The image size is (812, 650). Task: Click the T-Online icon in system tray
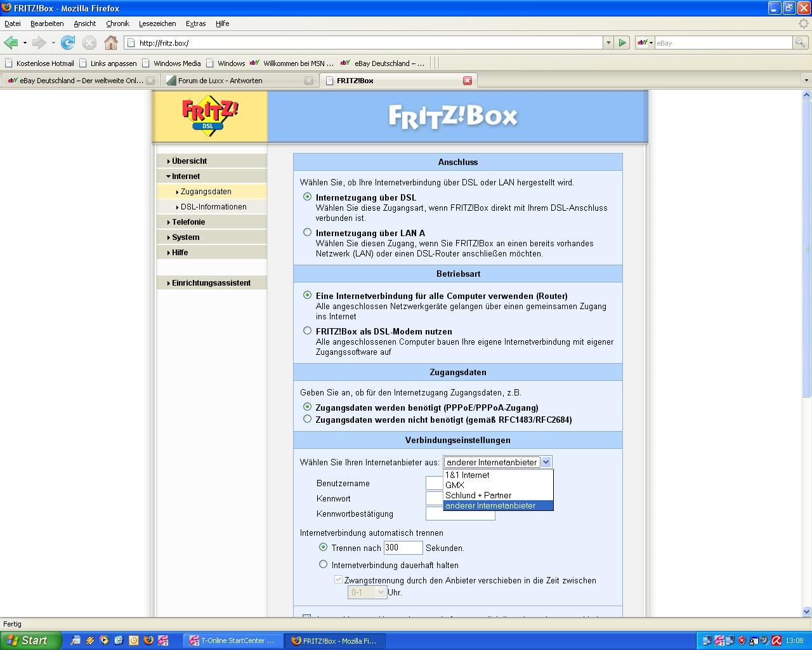tap(719, 640)
